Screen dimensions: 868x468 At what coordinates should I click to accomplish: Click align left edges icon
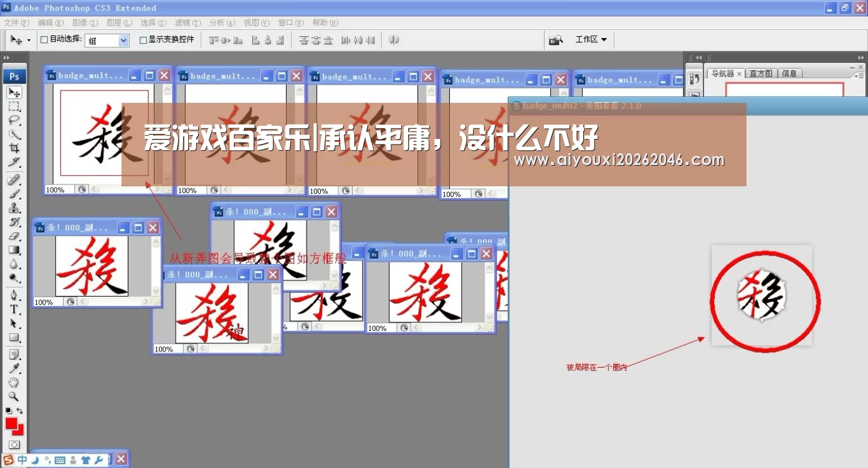coord(255,40)
